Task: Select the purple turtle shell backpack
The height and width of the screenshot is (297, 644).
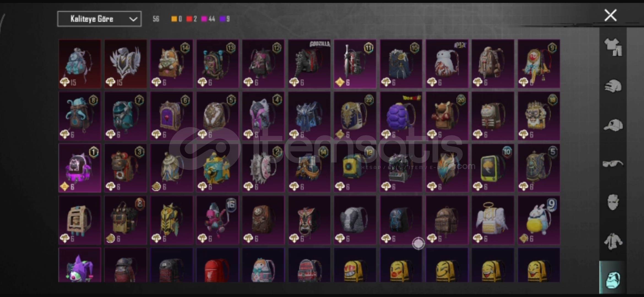Action: pos(401,116)
